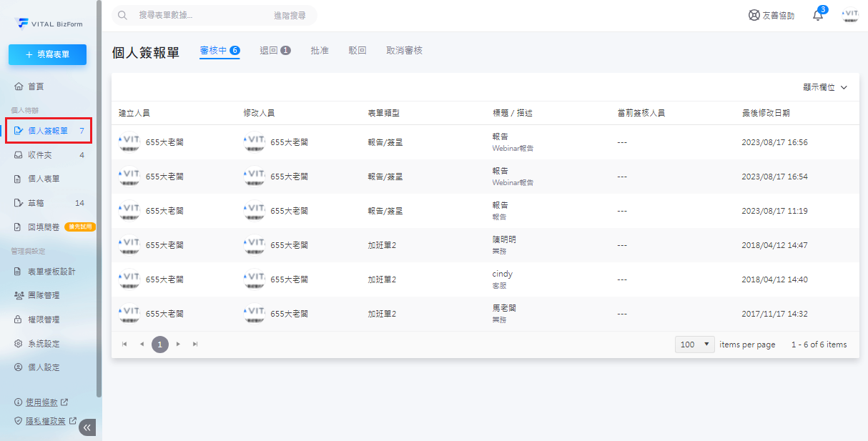868x441 pixels.
Task: Click the 填寫表單 button
Action: [x=47, y=54]
